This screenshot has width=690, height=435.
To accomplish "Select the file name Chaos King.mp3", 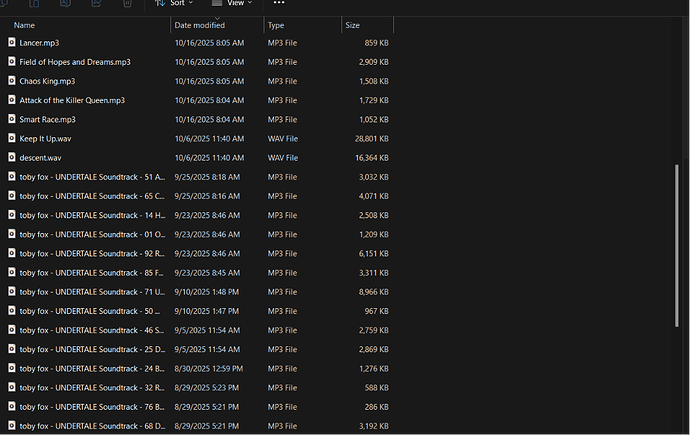I will coord(47,81).
